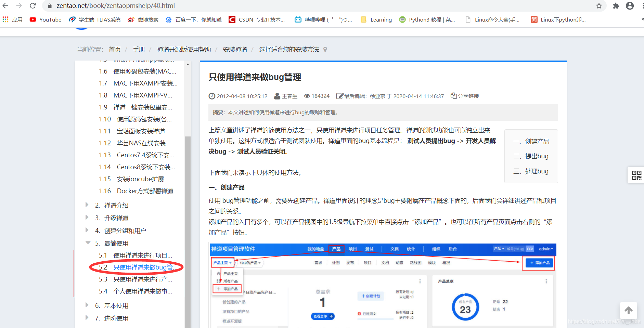
Task: Open section 1.16 Docker方式部署禅道
Action: (x=136, y=191)
